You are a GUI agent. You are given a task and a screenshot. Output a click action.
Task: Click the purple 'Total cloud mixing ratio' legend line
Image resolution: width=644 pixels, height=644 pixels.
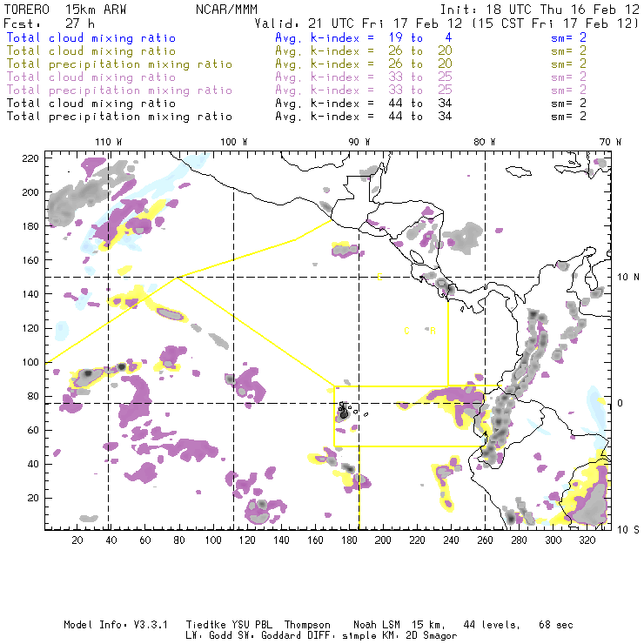point(91,77)
